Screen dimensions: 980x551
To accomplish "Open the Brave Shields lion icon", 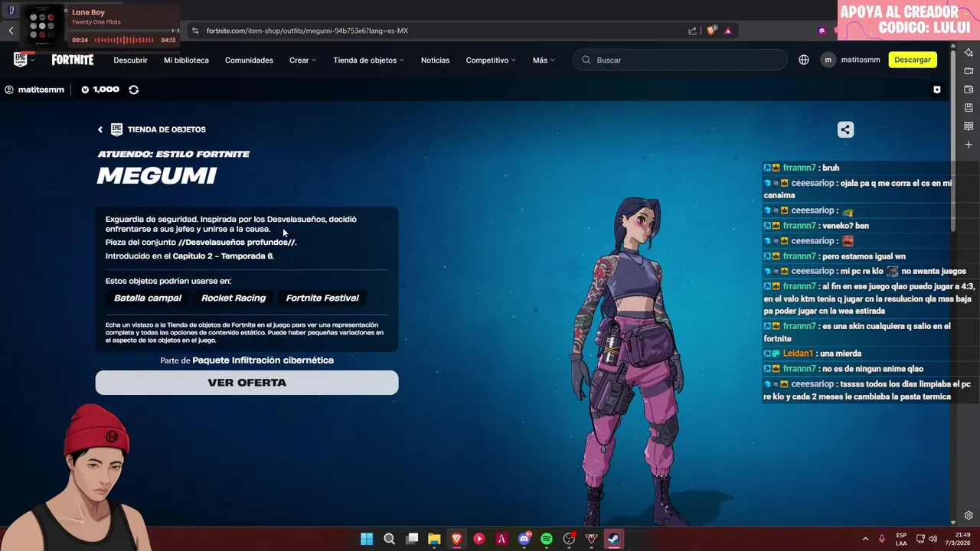I will (x=711, y=31).
